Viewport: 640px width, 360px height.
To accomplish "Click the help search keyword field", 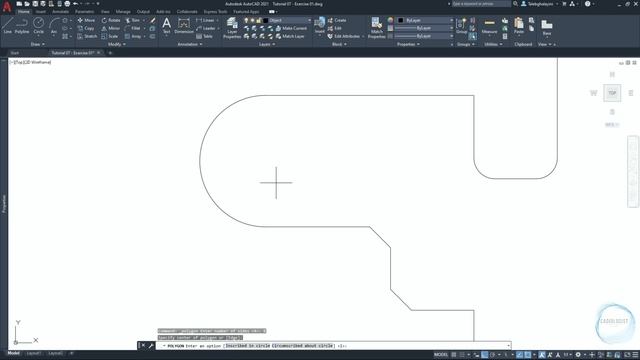I will (x=481, y=4).
